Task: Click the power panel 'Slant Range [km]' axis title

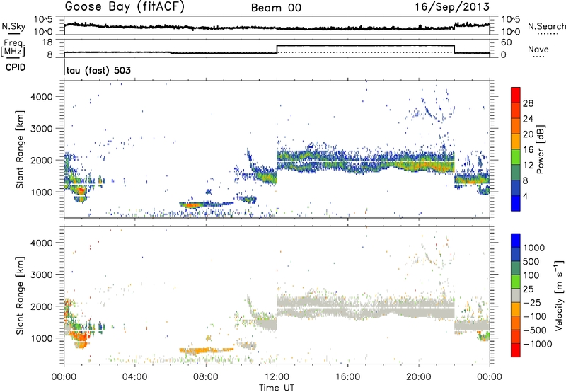Action: point(21,149)
